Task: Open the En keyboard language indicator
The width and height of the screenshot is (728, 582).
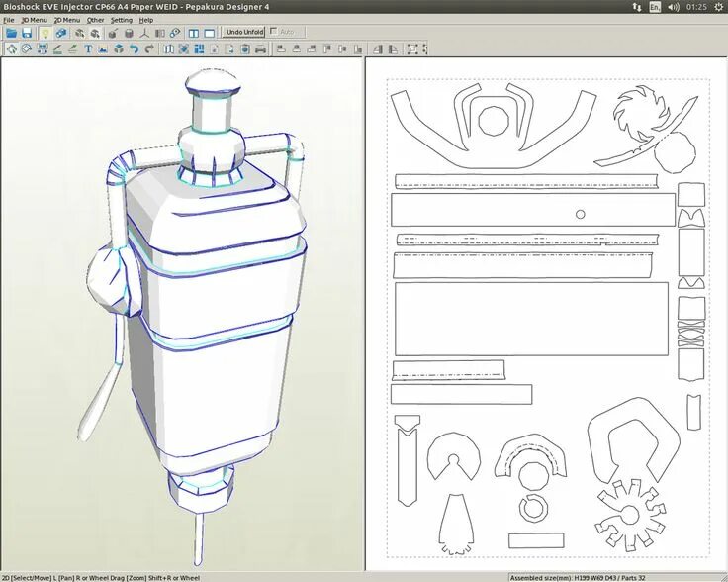Action: (x=655, y=7)
